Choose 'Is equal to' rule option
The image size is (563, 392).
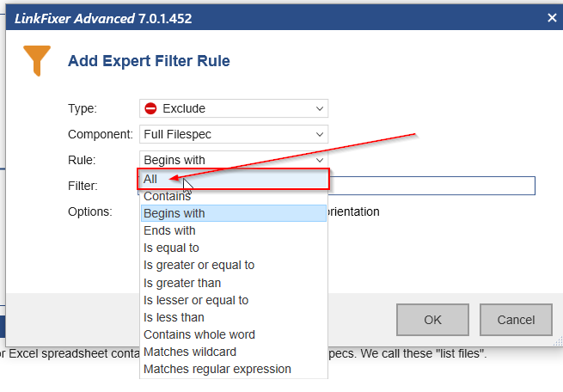[x=234, y=248]
